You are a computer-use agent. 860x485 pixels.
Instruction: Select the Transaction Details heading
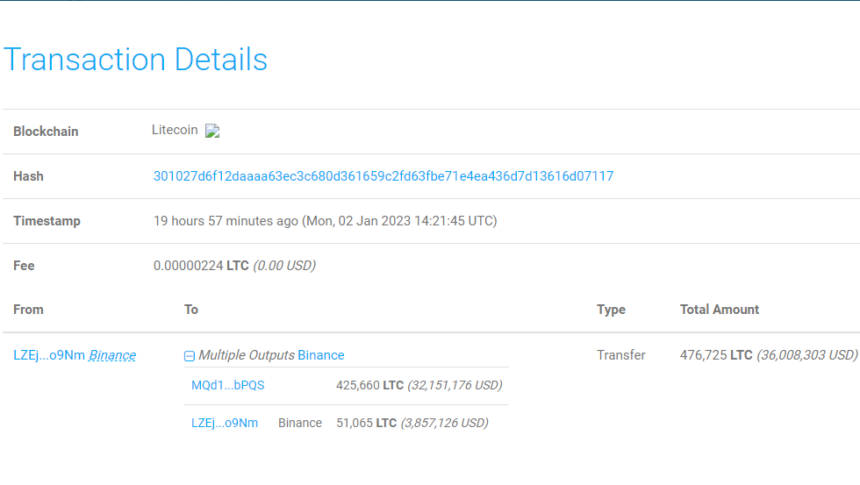135,59
